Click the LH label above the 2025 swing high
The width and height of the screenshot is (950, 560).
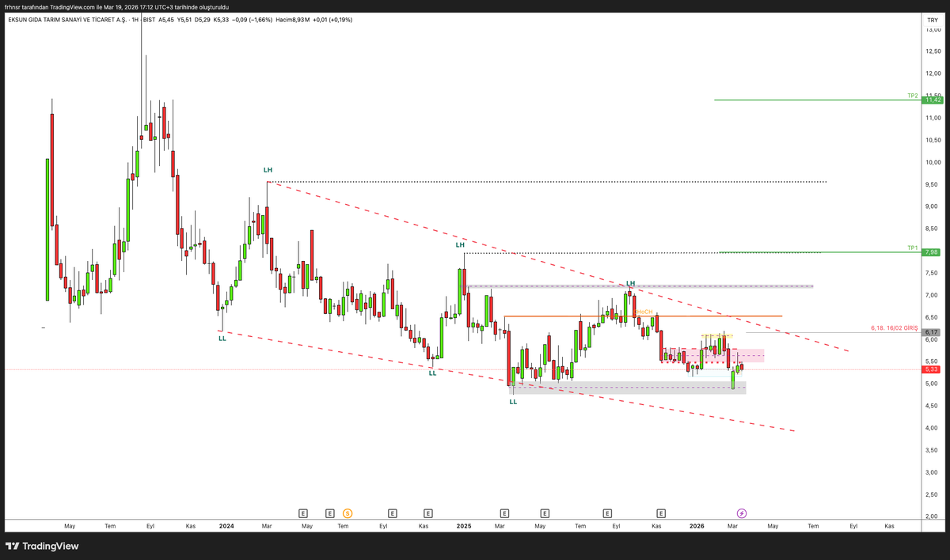[x=460, y=245]
